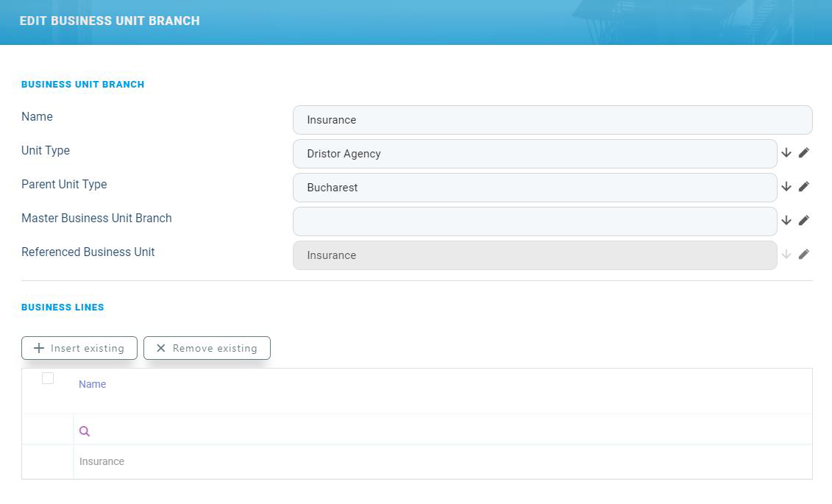This screenshot has width=832, height=504.
Task: Click the X icon on Remove existing
Action: click(161, 348)
